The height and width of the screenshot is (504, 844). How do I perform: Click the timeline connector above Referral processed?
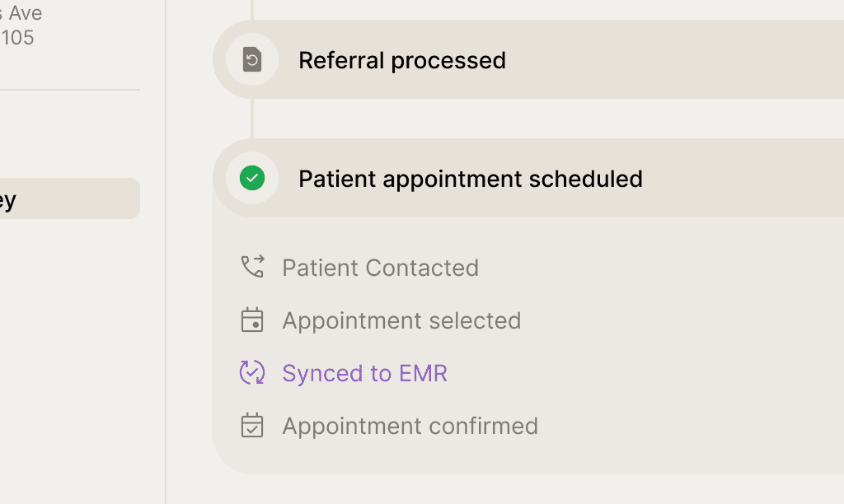[252, 8]
